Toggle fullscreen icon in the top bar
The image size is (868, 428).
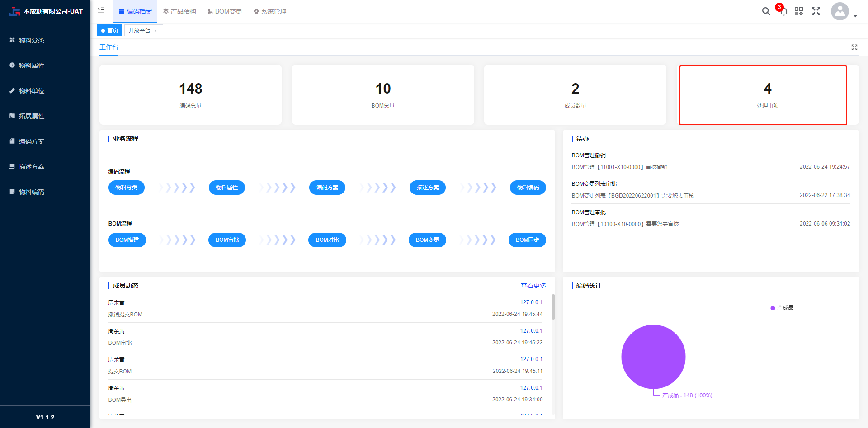point(816,11)
